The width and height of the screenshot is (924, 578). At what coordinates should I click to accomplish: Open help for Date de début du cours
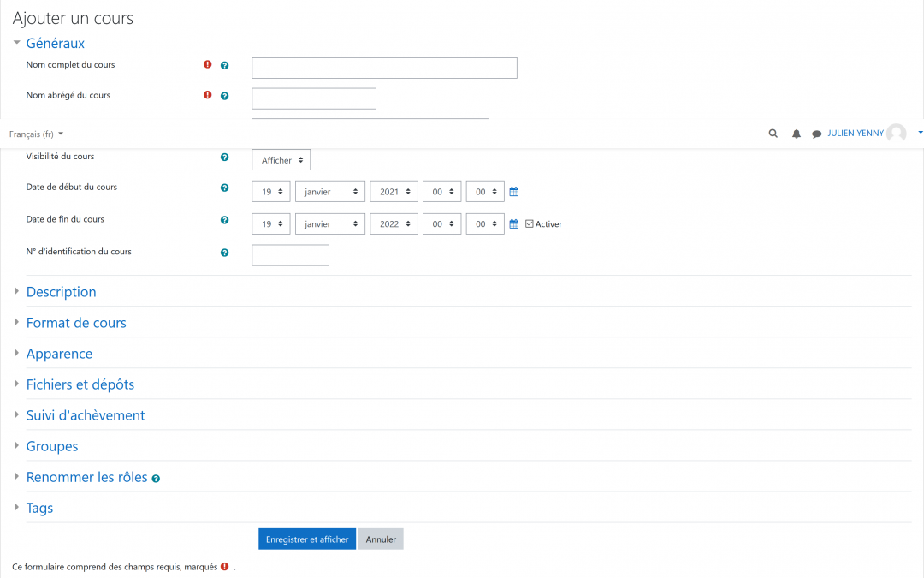click(x=224, y=188)
